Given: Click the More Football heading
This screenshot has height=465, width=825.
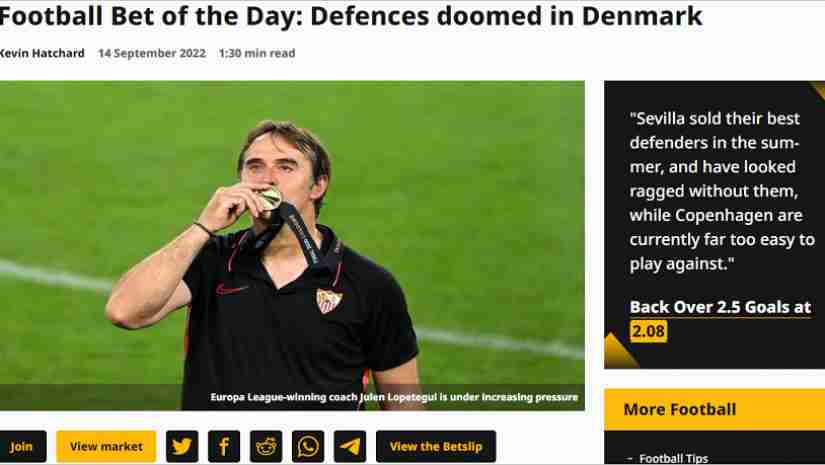Looking at the screenshot, I should pyautogui.click(x=680, y=409).
